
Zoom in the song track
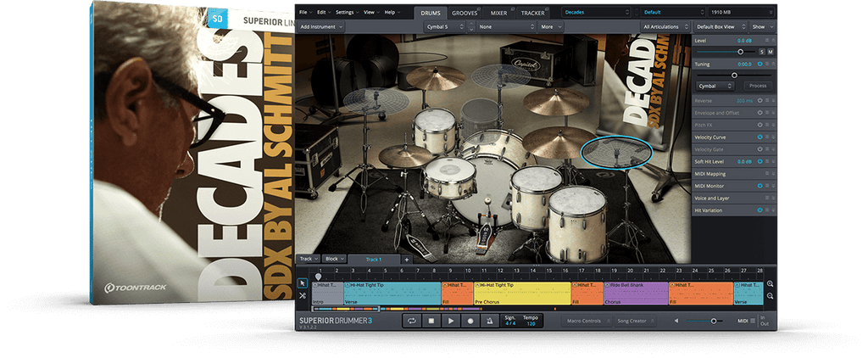(770, 283)
